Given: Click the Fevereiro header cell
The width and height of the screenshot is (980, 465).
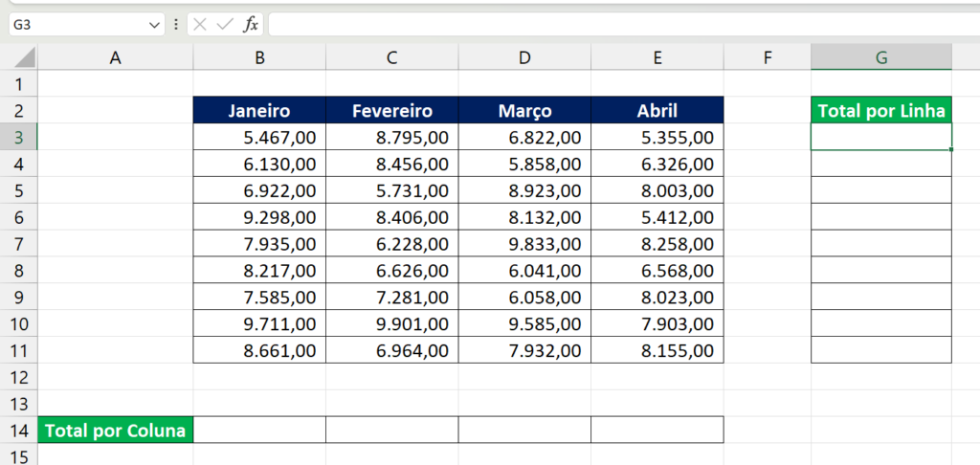Looking at the screenshot, I should (392, 111).
